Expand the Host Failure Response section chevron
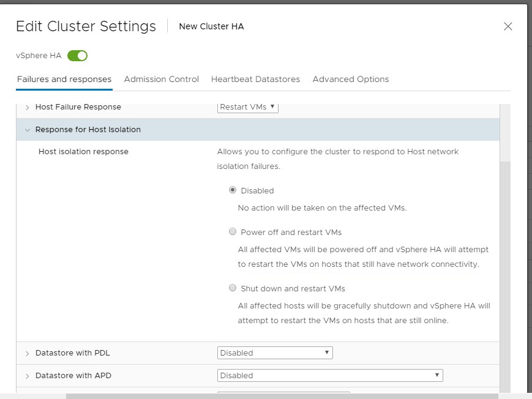This screenshot has height=399, width=532. pos(27,108)
